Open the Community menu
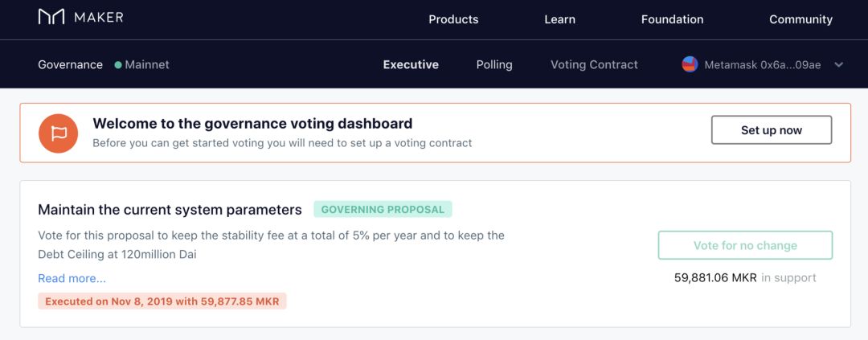This screenshot has width=868, height=340. (x=800, y=19)
